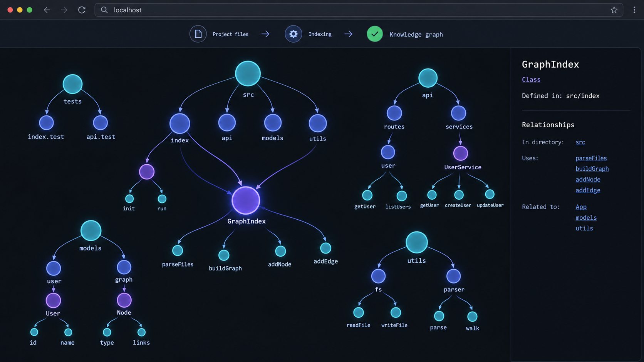This screenshot has width=644, height=362.
Task: Select the top src root node
Action: [x=248, y=73]
